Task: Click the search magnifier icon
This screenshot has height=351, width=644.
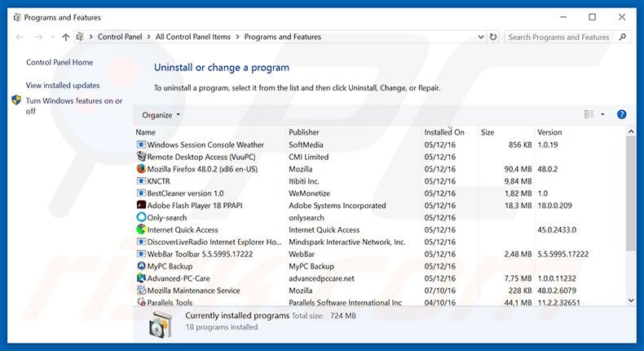Action: (622, 37)
